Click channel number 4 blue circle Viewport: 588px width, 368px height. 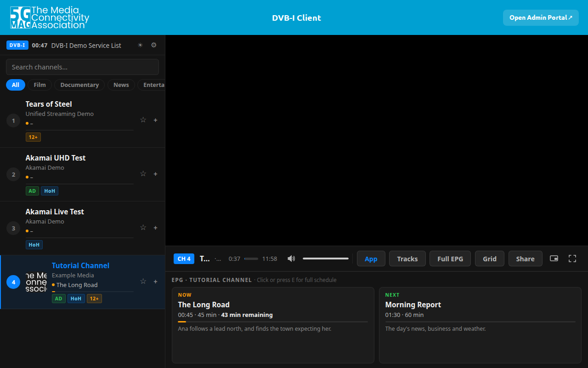click(x=13, y=282)
